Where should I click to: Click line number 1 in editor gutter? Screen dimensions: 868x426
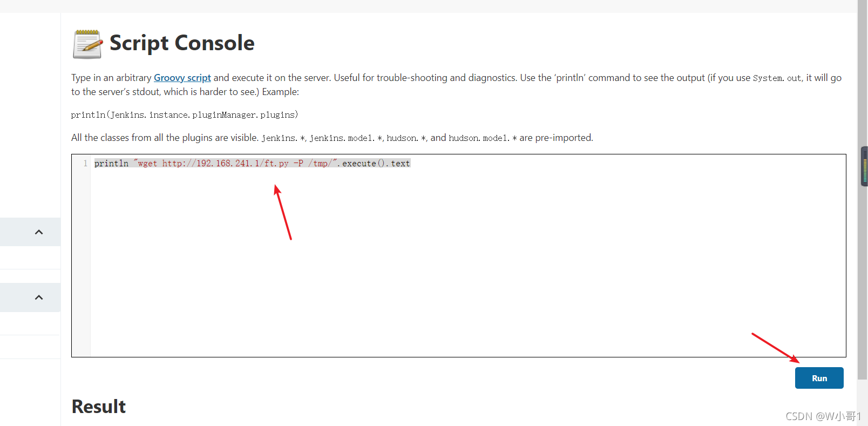85,163
